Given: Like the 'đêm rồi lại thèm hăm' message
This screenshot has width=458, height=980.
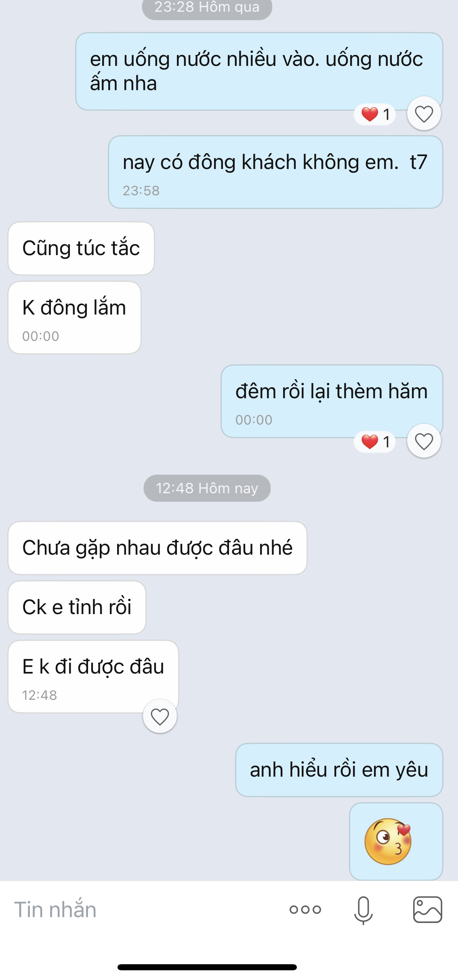Looking at the screenshot, I should pos(424,441).
